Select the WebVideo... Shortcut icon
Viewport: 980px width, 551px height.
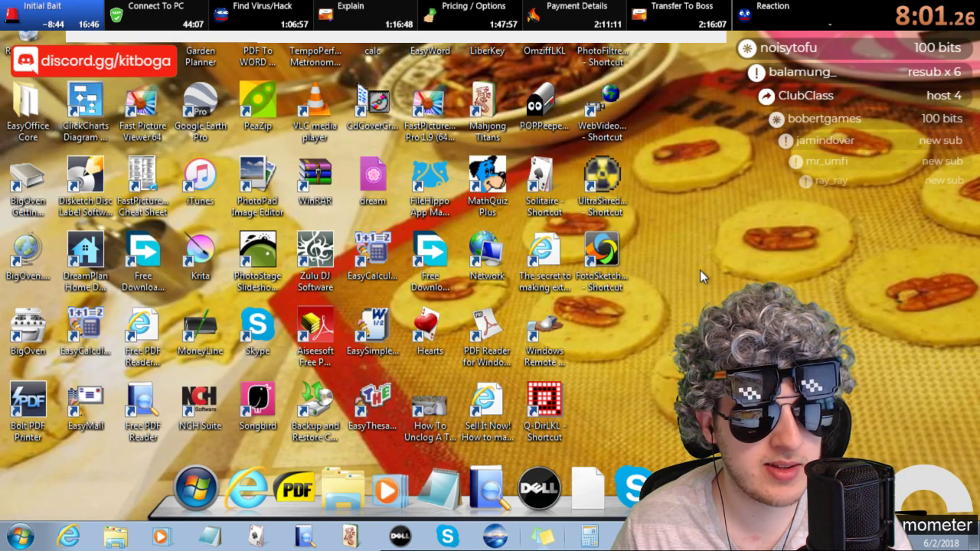(x=602, y=100)
